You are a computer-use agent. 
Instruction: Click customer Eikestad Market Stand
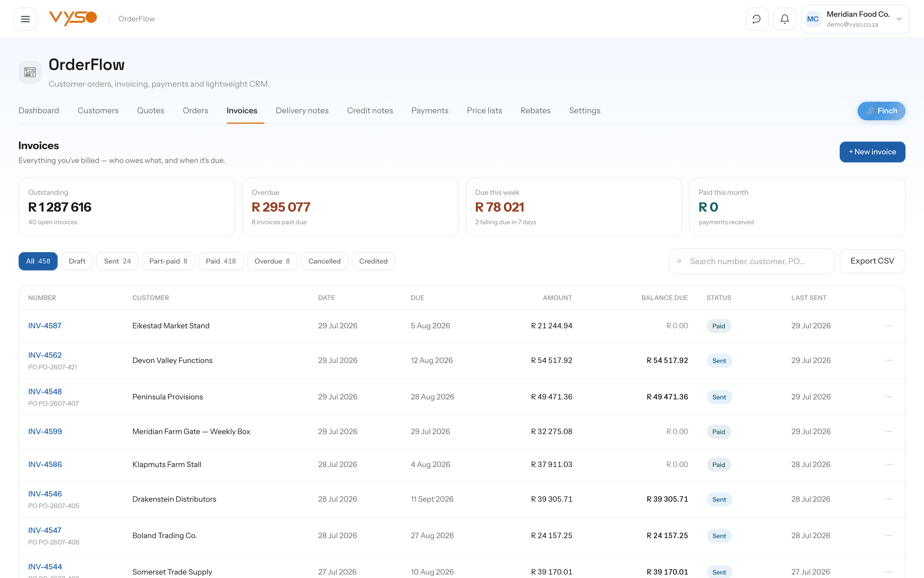pyautogui.click(x=171, y=326)
